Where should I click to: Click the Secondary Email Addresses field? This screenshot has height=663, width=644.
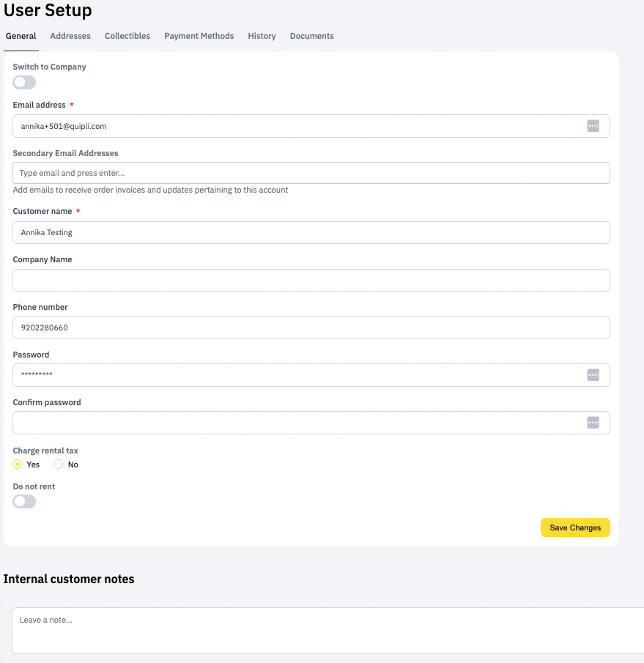[311, 172]
